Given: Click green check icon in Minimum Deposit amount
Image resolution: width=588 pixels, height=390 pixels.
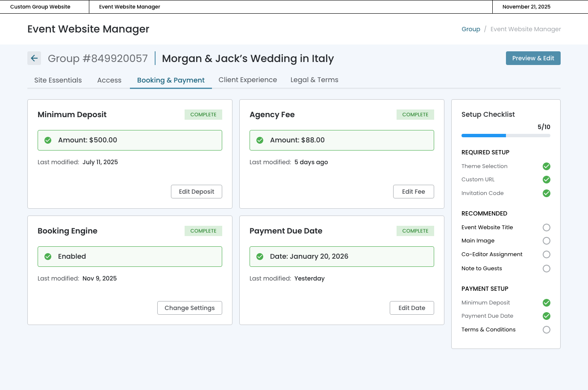Looking at the screenshot, I should [x=48, y=140].
